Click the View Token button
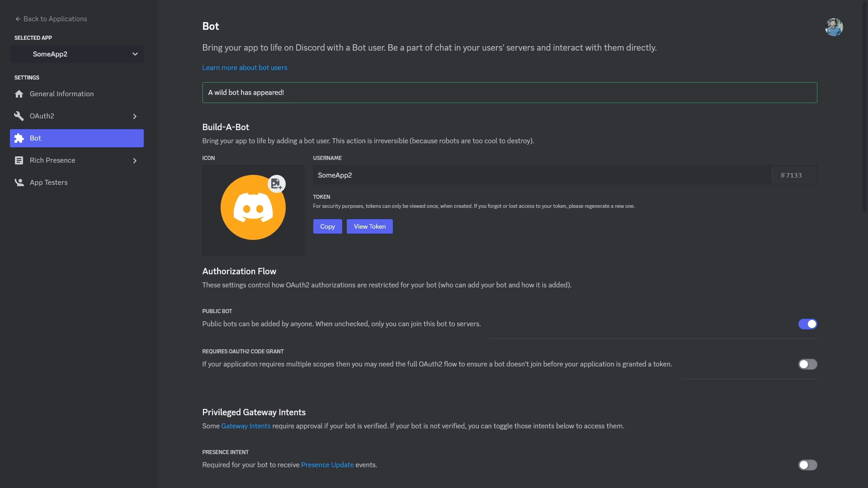This screenshot has height=488, width=868. (369, 226)
